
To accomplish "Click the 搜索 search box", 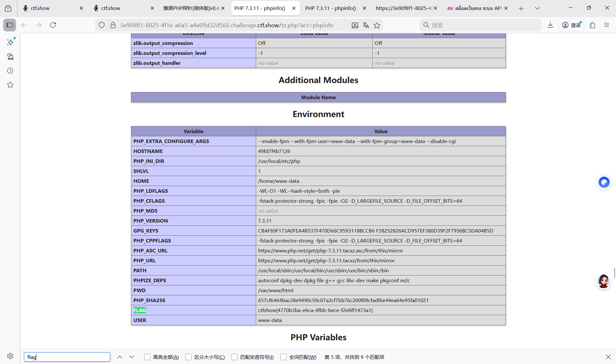I will [x=480, y=25].
